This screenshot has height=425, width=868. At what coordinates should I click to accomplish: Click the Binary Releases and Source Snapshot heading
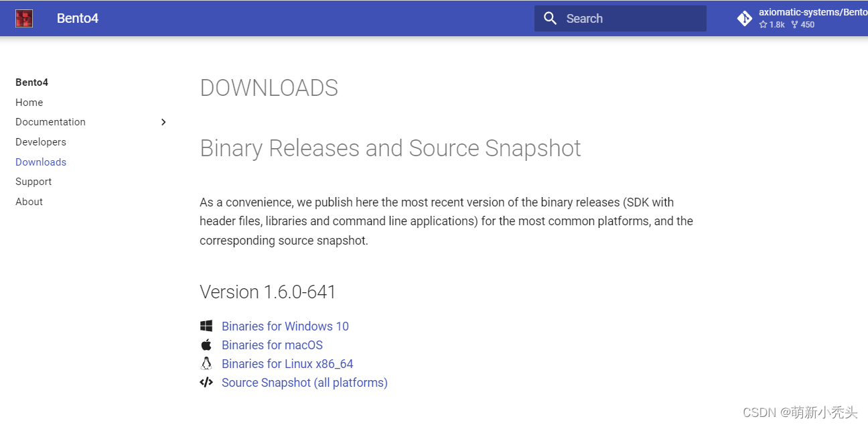(390, 148)
